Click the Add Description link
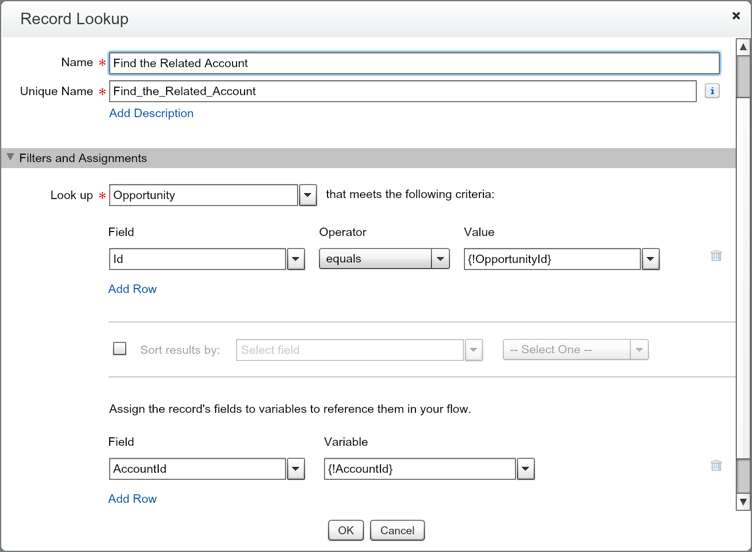 tap(151, 113)
